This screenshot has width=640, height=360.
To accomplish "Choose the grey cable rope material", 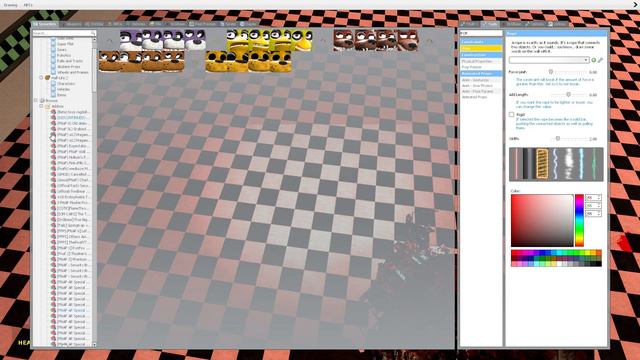I will [x=529, y=164].
